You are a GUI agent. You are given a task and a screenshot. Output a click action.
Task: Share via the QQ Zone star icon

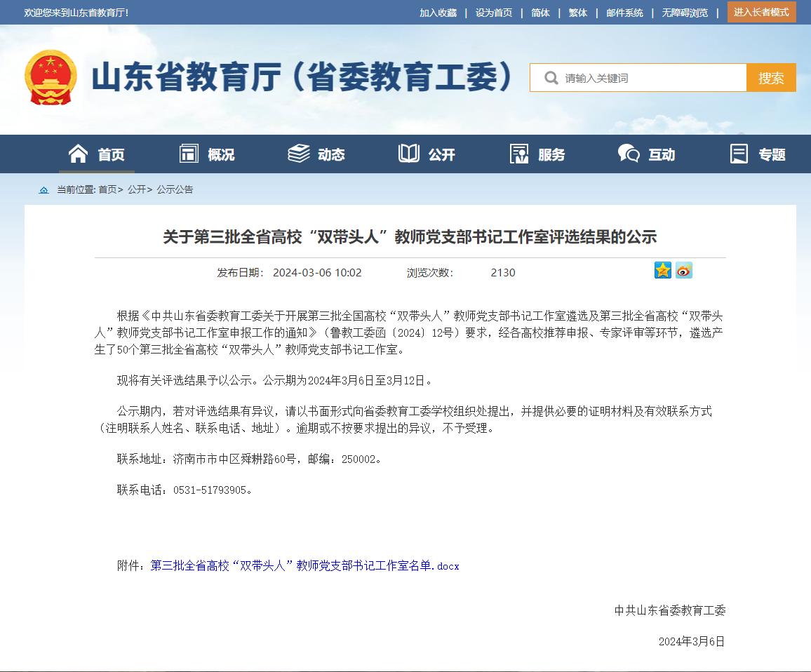click(662, 270)
